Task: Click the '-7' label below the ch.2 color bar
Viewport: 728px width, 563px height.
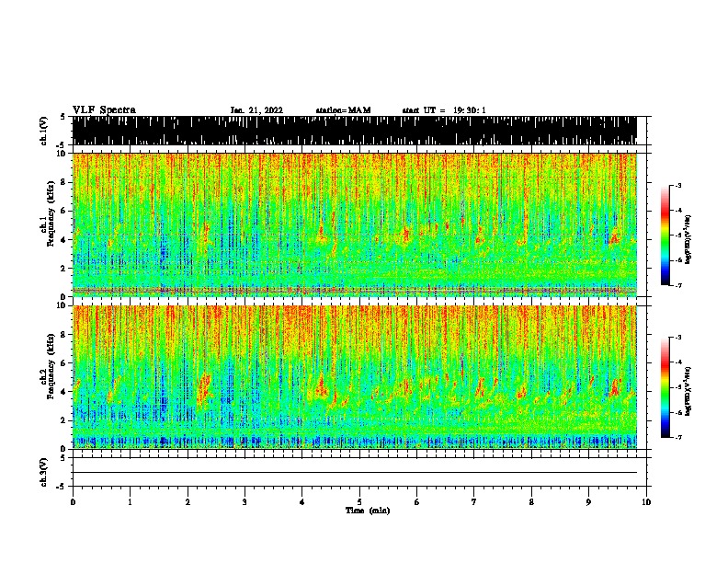Action: point(678,437)
